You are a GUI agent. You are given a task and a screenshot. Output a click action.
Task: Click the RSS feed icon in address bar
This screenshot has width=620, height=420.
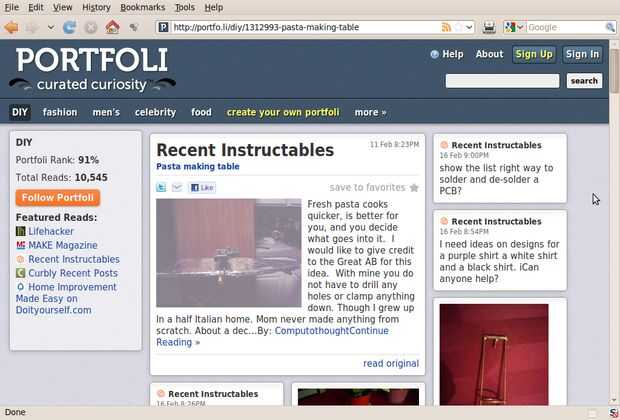[446, 27]
